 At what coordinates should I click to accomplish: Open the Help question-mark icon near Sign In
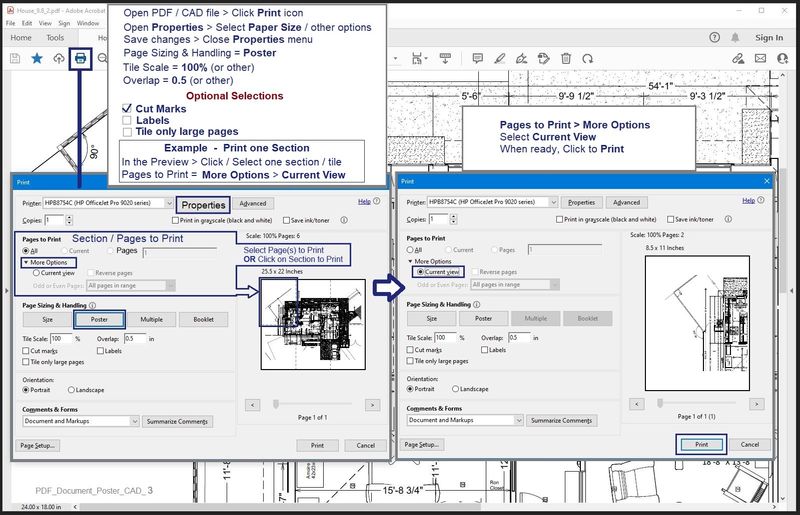pos(714,37)
